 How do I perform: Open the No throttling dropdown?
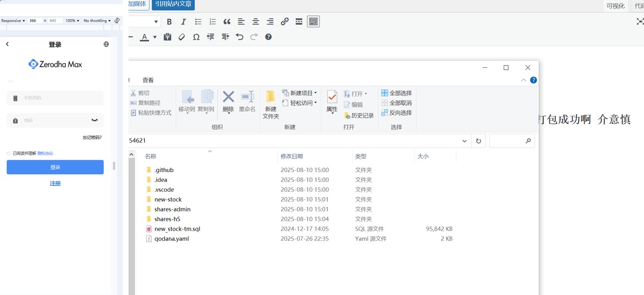click(97, 21)
